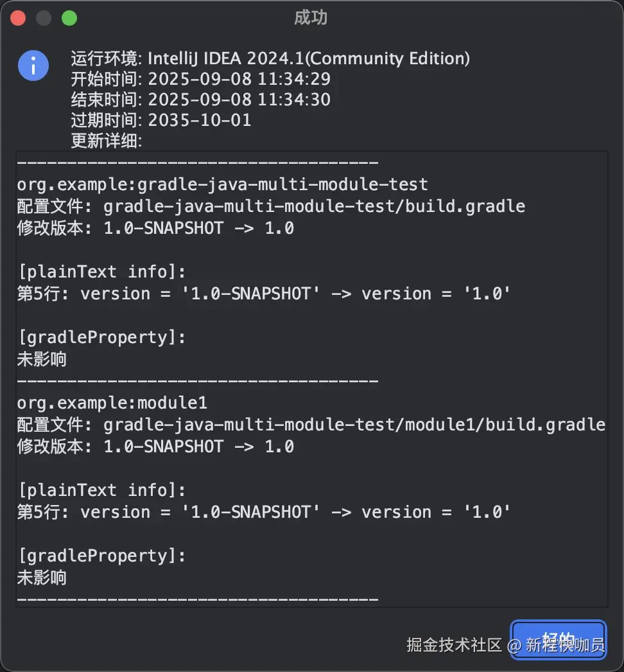Click the gray minimize traffic light

pyautogui.click(x=43, y=17)
